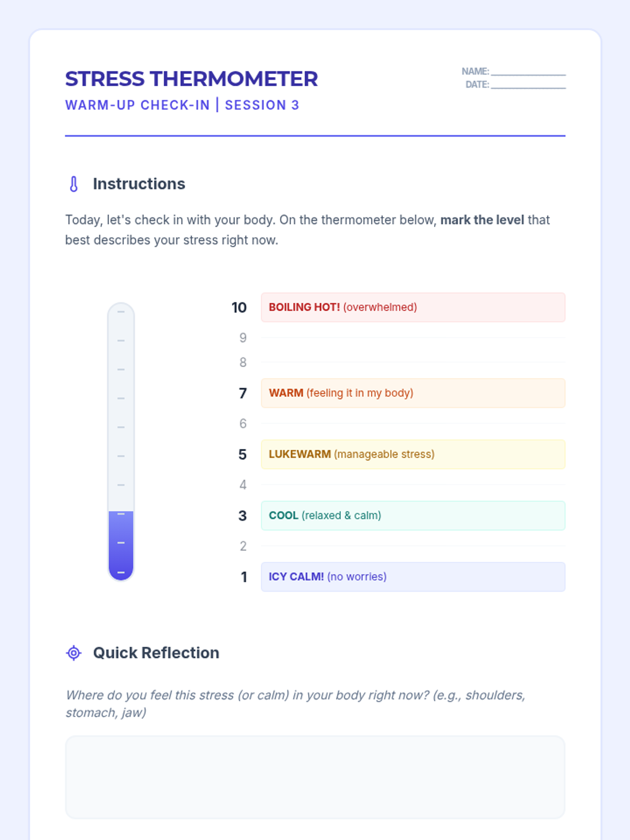Click level number 2 on the scale

click(243, 546)
